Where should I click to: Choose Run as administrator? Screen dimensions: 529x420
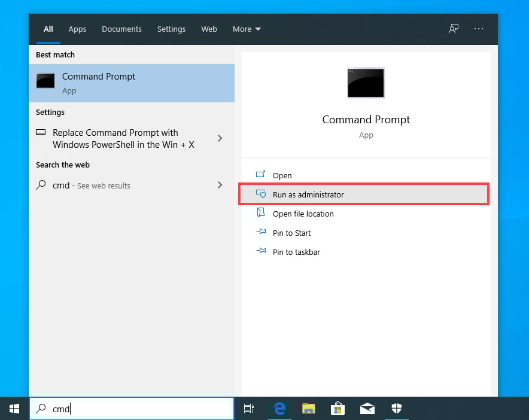click(x=308, y=194)
